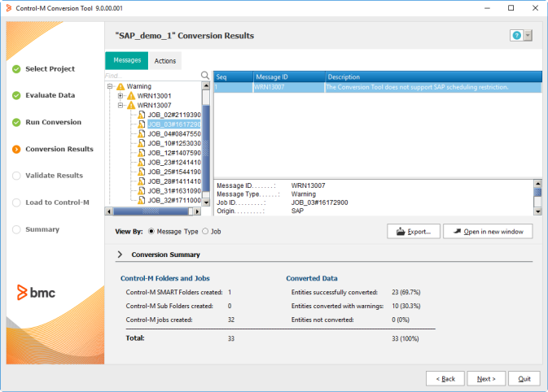Expand the Conversion Summary chevron

pos(120,255)
